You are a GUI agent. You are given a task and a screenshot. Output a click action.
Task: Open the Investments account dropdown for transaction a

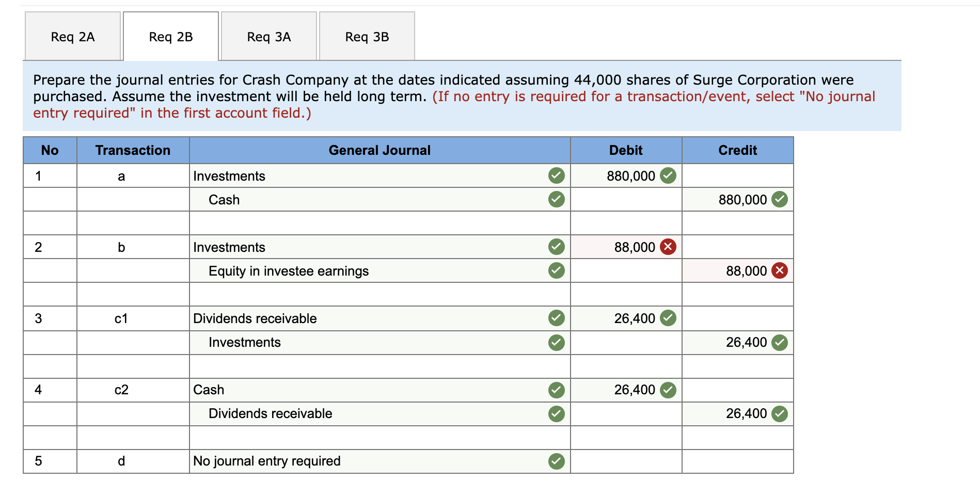pos(361,175)
